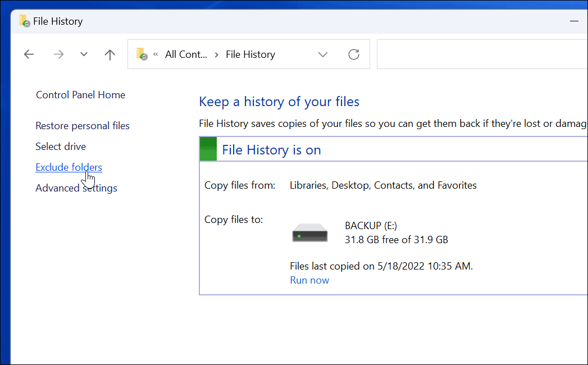The width and height of the screenshot is (588, 365).
Task: Select the All Cont... breadcrumb item
Action: (x=186, y=54)
